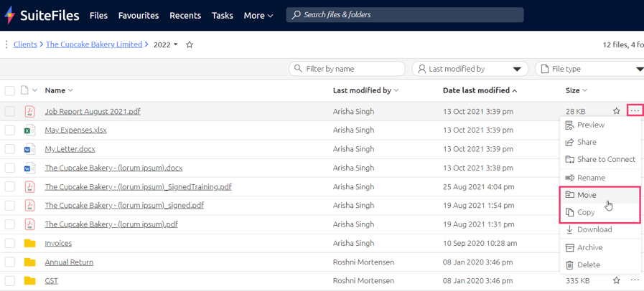Select Copy in the context menu

point(586,212)
